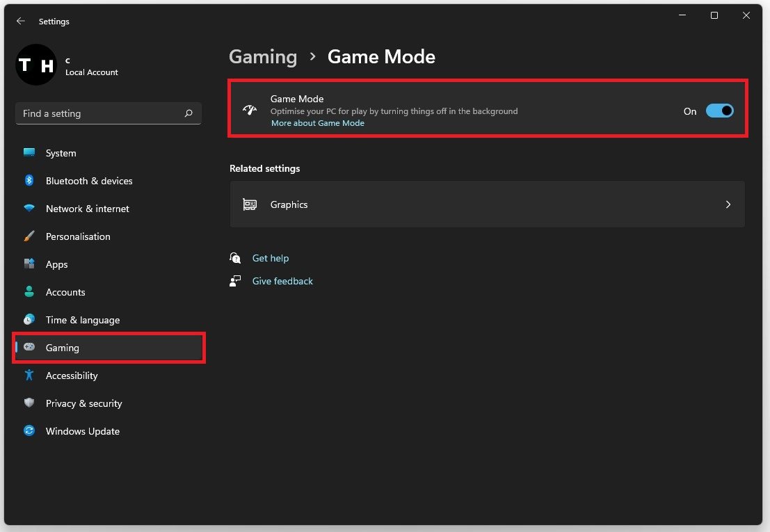Click the Find a setting search box
The image size is (770, 532).
(x=101, y=113)
